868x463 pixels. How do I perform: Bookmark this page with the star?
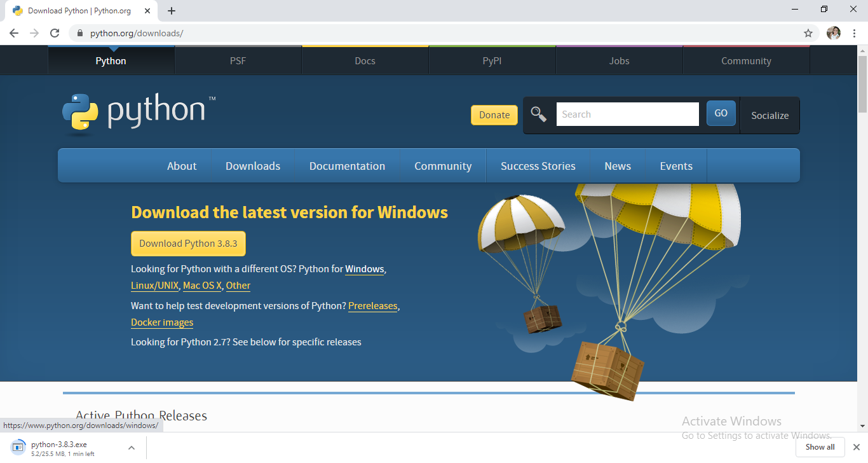tap(808, 33)
